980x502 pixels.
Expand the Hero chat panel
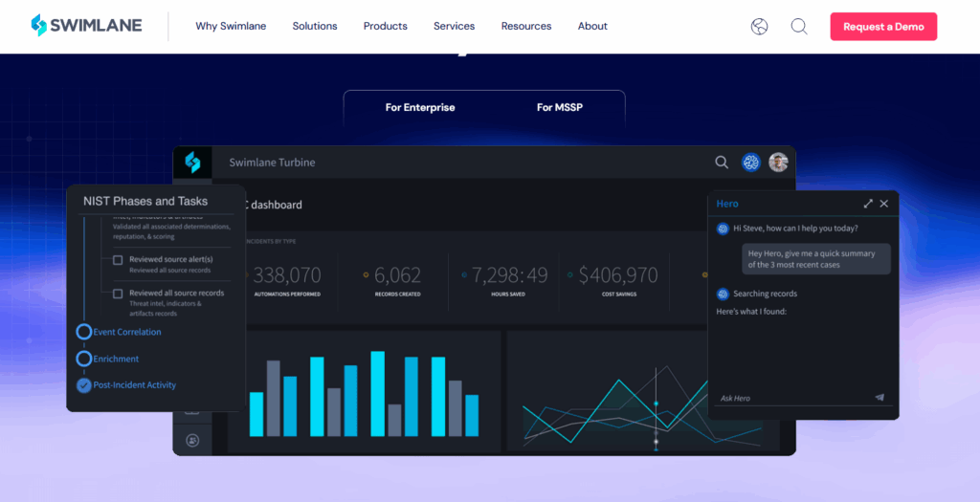(x=868, y=204)
